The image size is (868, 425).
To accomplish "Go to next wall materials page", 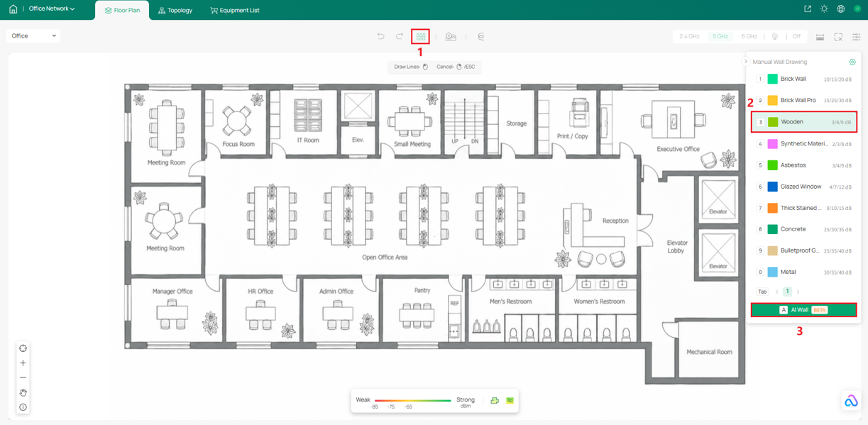I will (x=798, y=292).
